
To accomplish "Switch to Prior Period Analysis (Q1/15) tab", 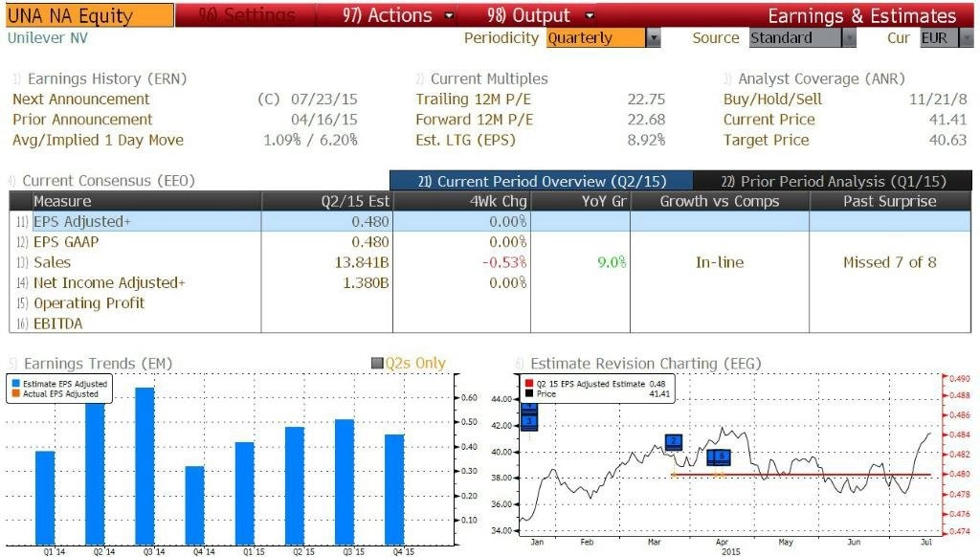I will tap(833, 181).
